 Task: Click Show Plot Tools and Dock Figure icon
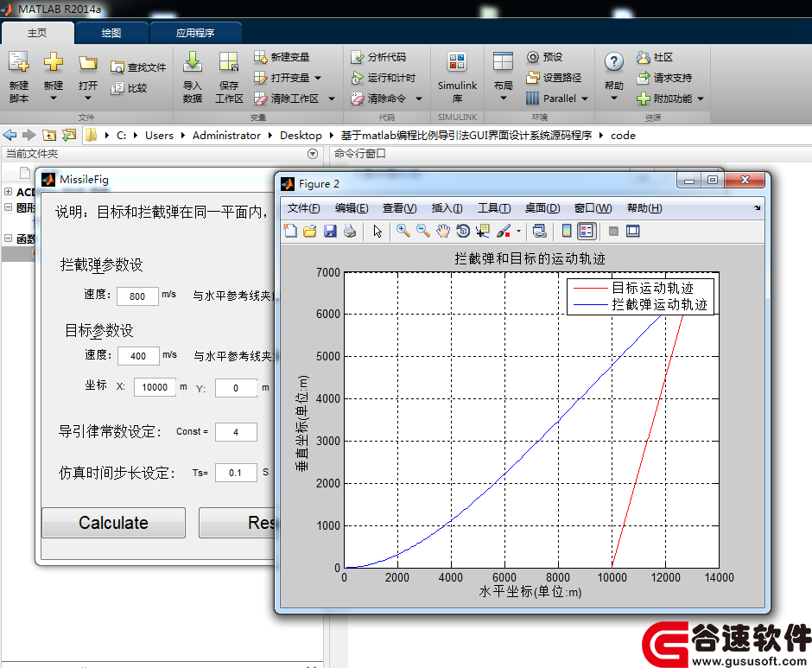[x=633, y=231]
